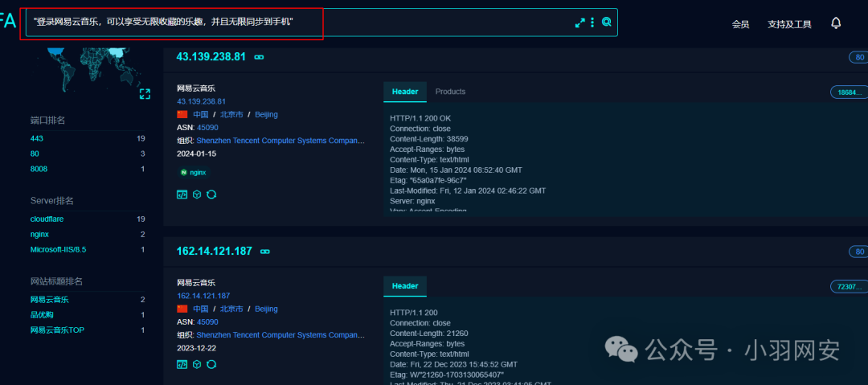
Task: Open the 支持及工具 menu
Action: [789, 24]
